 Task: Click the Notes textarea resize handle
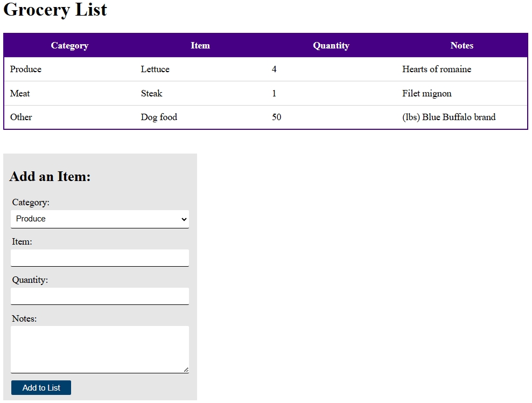point(186,370)
